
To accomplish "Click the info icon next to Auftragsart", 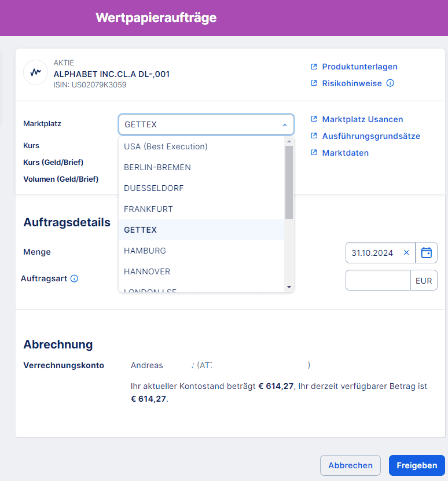I will [x=74, y=278].
